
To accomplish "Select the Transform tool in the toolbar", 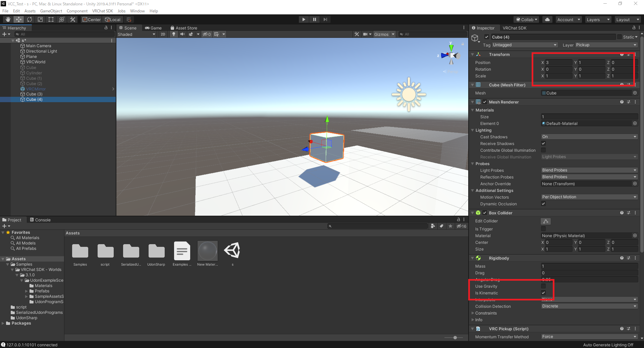I will [62, 19].
